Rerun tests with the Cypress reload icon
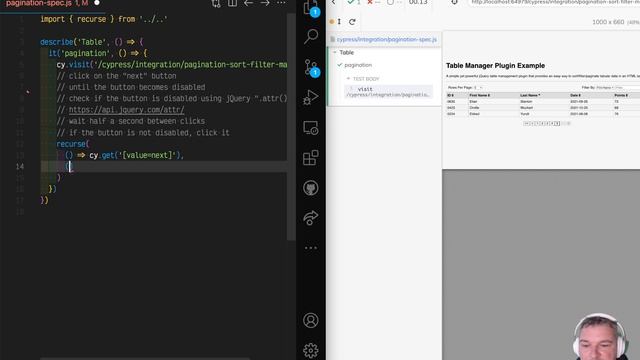640x360 pixels. tap(352, 22)
